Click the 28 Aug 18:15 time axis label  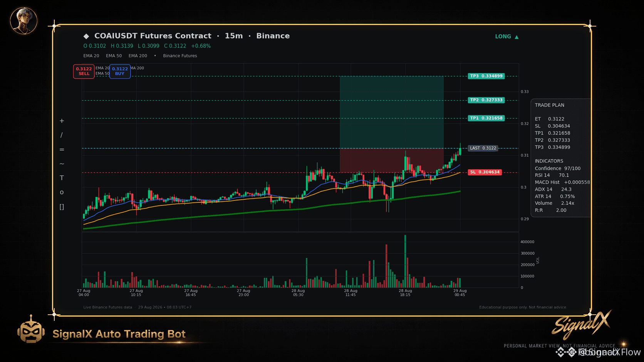coord(405,293)
